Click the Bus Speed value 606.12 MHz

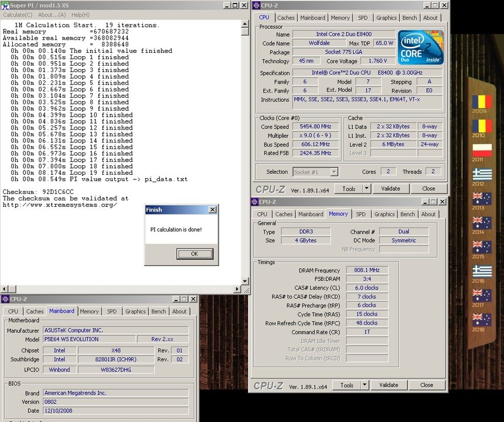pos(315,144)
